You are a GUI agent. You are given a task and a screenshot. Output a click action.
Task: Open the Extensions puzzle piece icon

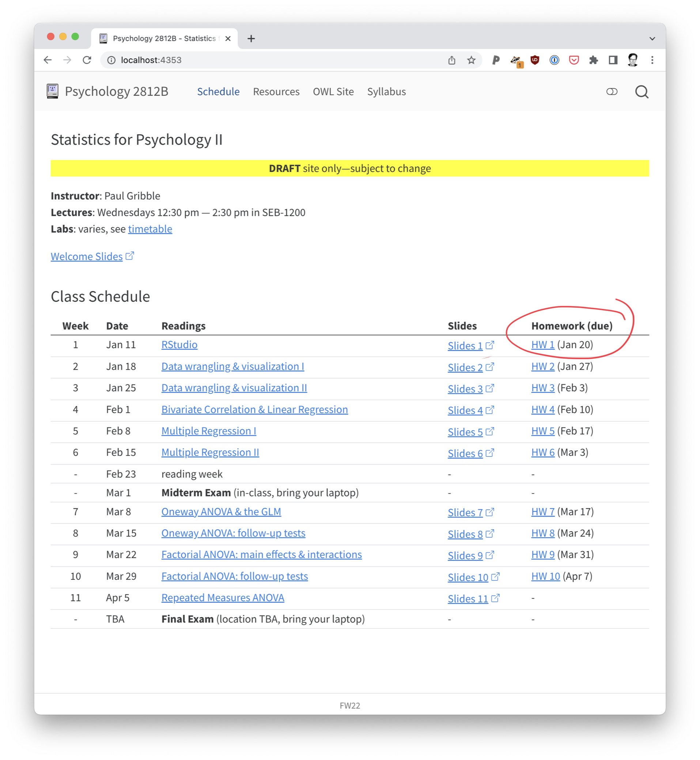click(x=593, y=60)
